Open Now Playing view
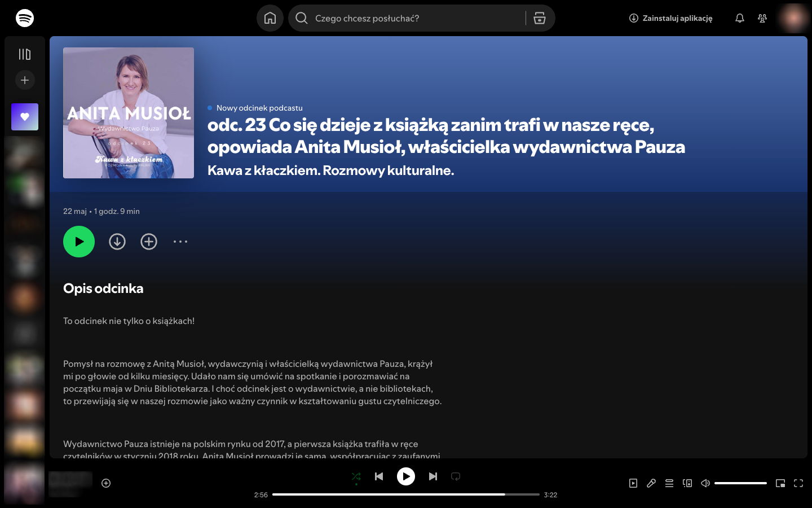This screenshot has width=812, height=508. coord(633,483)
